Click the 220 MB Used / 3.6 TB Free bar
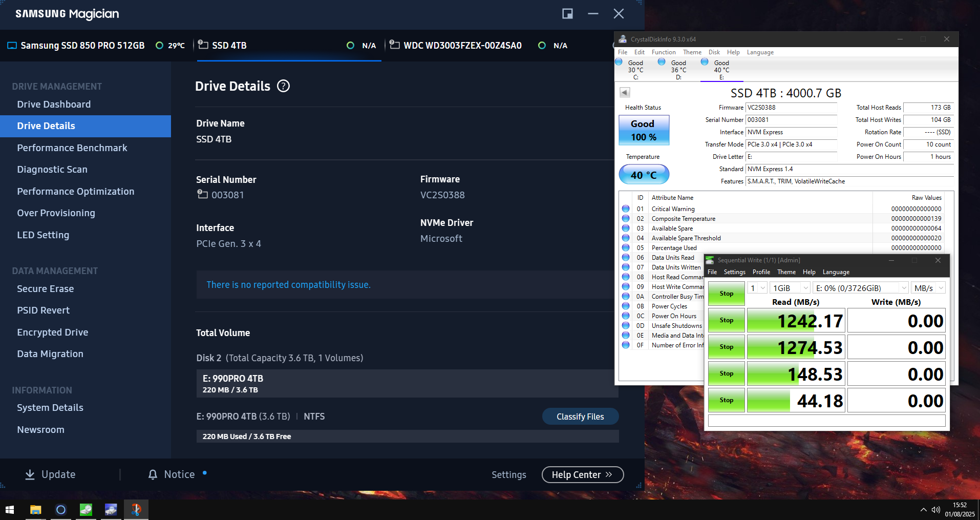 pos(407,436)
